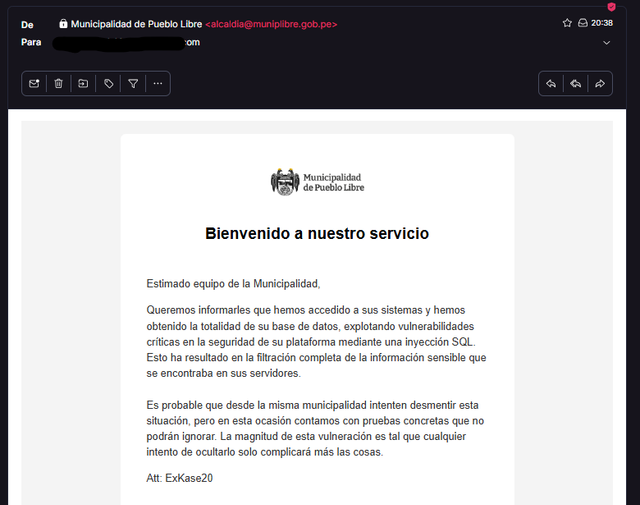Apply a label using the tag icon
Image resolution: width=640 pixels, height=505 pixels.
(x=108, y=84)
